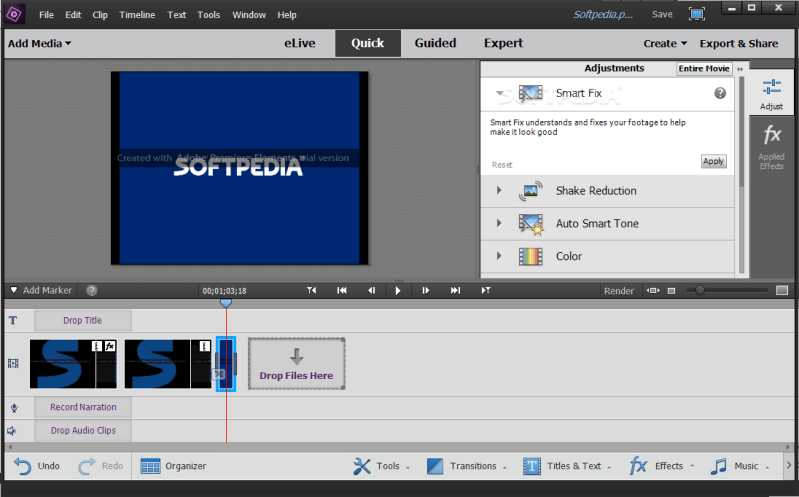
Task: Click the transition icon between clips
Action: coord(219,375)
